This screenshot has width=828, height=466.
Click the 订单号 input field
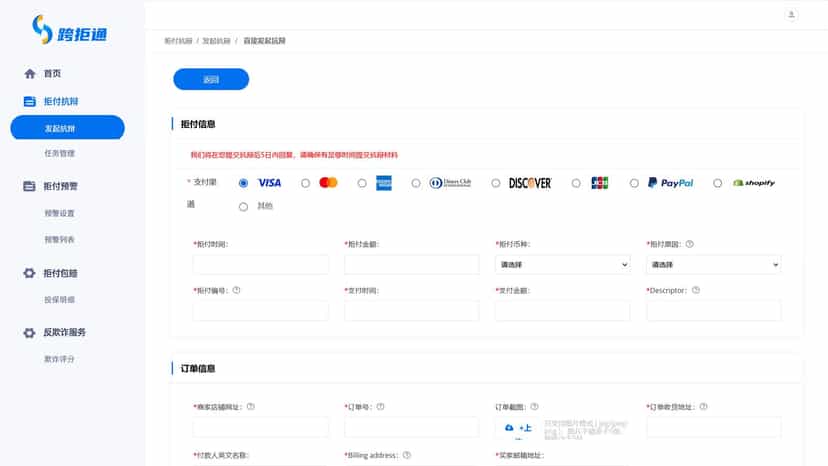[412, 427]
